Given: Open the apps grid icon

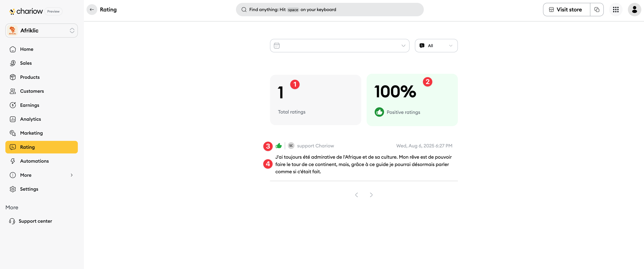Looking at the screenshot, I should [x=615, y=10].
